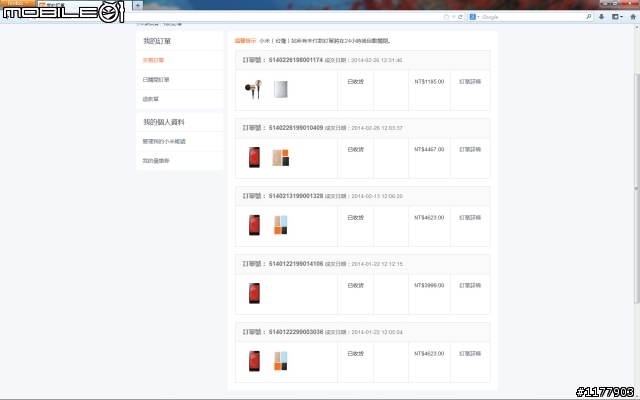This screenshot has width=640, height=400.
Task: Open the bookmarks menu icon in the toolbar
Action: pyautogui.click(x=617, y=17)
